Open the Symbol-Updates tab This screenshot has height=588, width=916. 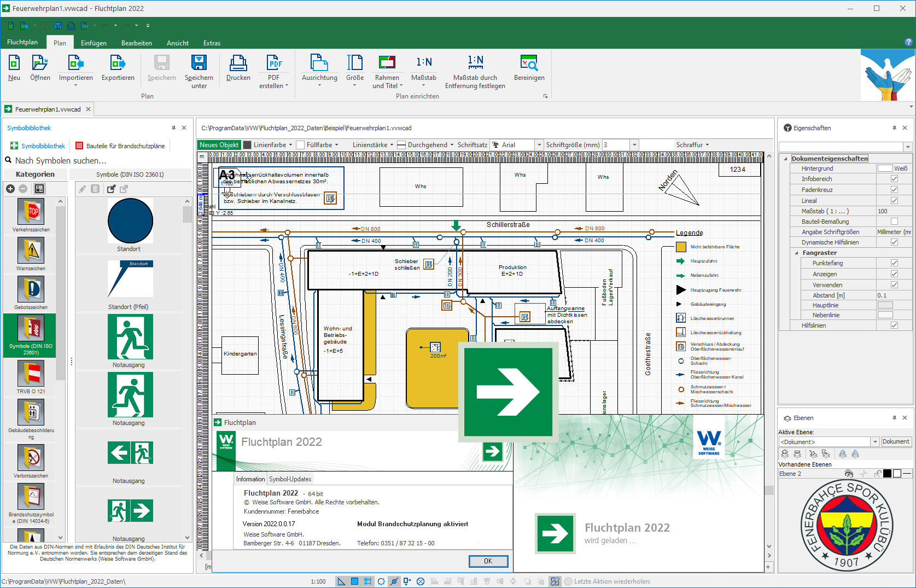click(x=290, y=479)
